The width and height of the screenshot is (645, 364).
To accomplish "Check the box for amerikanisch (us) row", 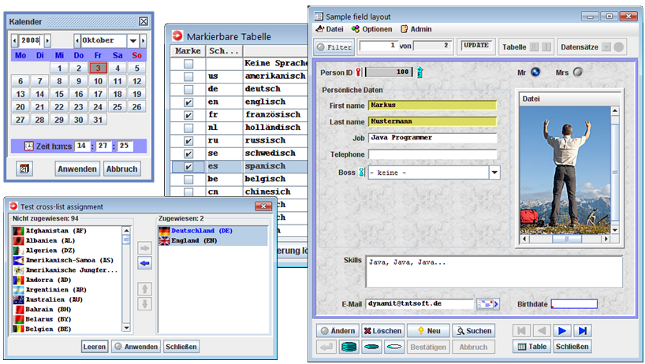I will coord(188,77).
